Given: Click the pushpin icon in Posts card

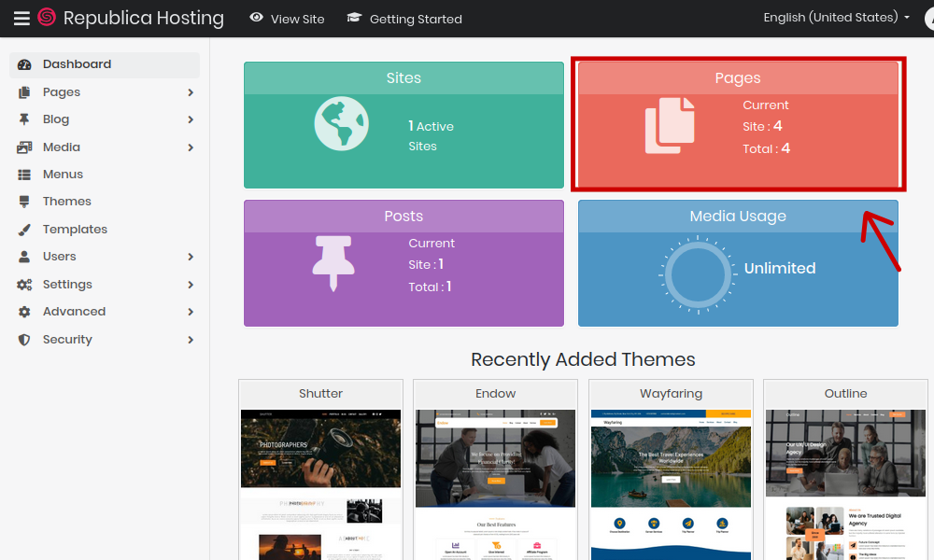Looking at the screenshot, I should [333, 262].
